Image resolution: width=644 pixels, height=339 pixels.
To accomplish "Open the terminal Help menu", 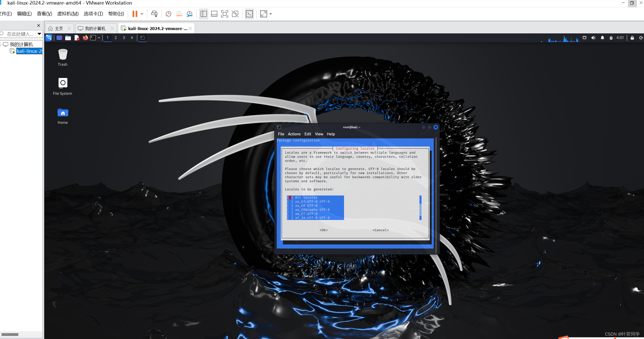I will [x=331, y=134].
